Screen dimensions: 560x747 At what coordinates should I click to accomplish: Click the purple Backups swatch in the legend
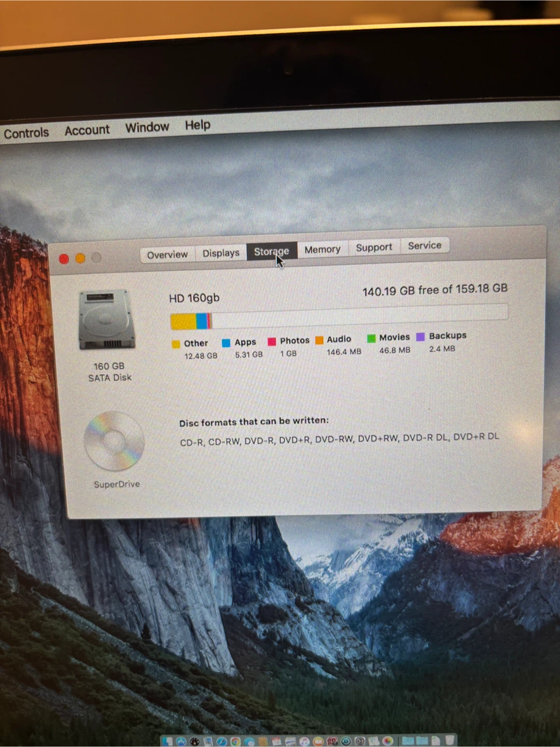click(421, 337)
